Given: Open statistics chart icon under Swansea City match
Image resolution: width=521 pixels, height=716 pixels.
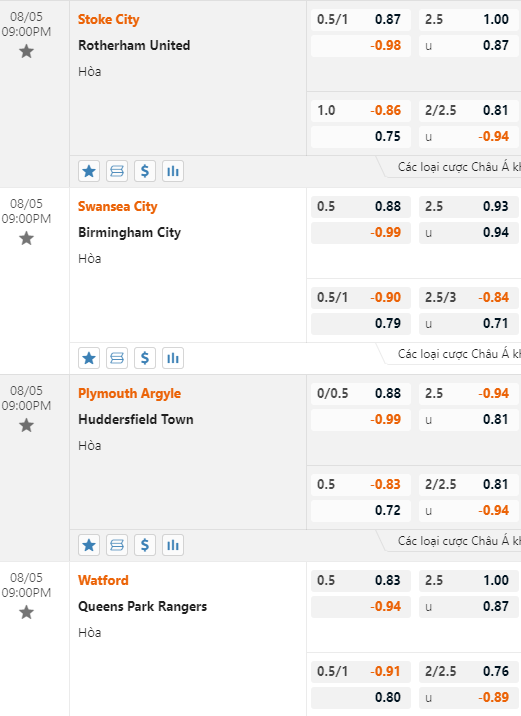Looking at the screenshot, I should point(173,358).
